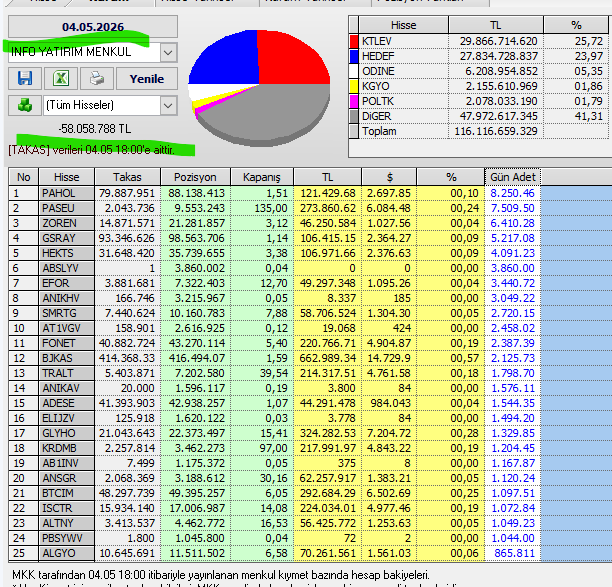Select the TRALT stock cell
Image resolution: width=612 pixels, height=587 pixels.
click(x=67, y=373)
